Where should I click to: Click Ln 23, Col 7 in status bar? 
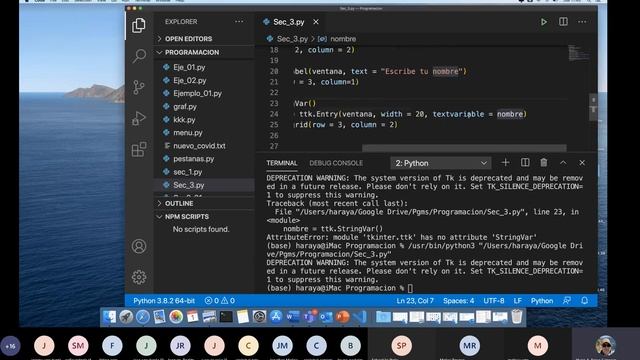tap(415, 301)
